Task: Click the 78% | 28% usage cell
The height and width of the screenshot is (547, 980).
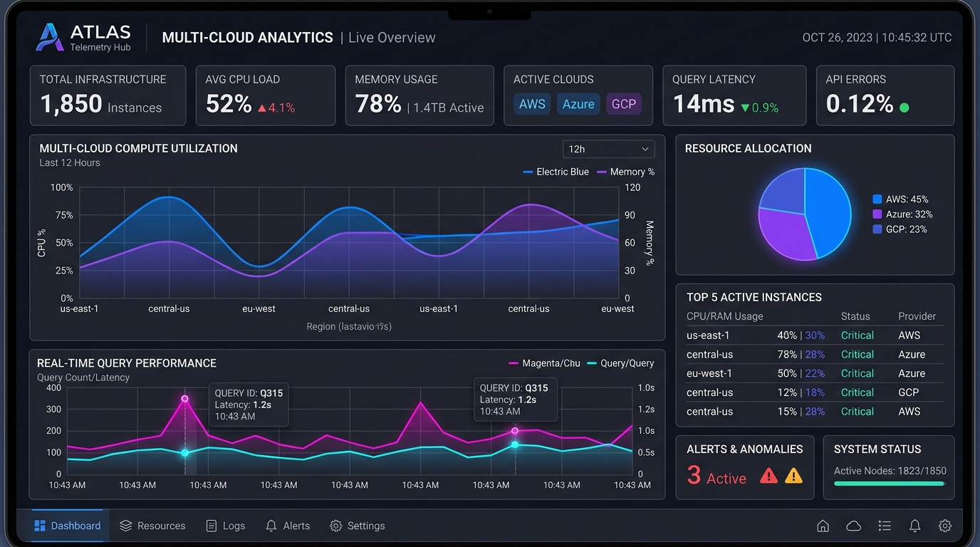Action: (x=801, y=355)
